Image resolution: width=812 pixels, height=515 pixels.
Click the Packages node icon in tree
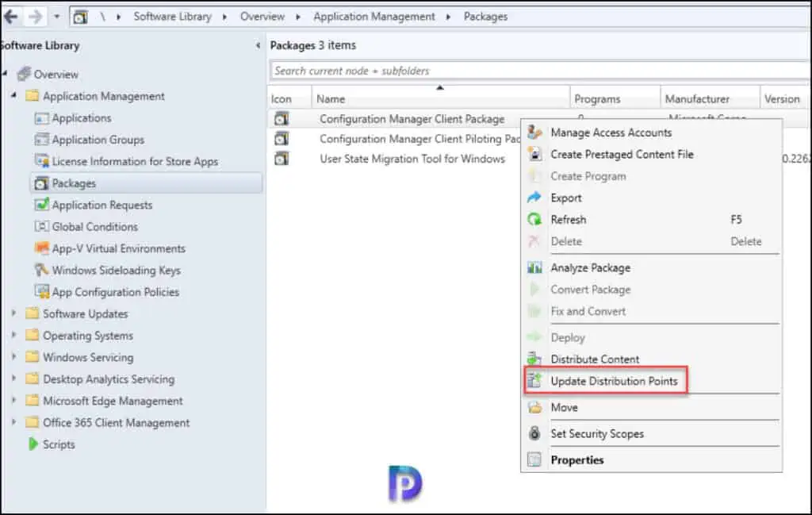point(41,183)
